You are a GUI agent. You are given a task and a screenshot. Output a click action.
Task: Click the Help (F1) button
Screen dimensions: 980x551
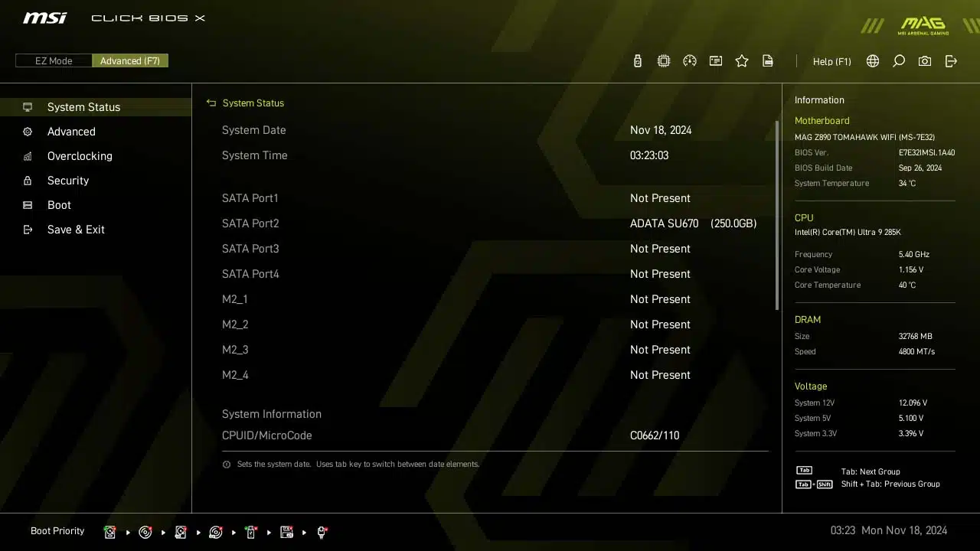(831, 61)
